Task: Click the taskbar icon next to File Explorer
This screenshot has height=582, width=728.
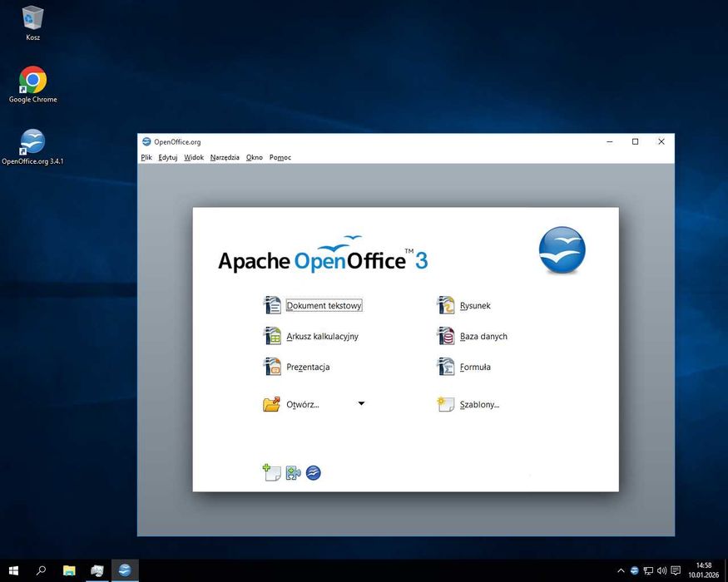Action: point(97,570)
